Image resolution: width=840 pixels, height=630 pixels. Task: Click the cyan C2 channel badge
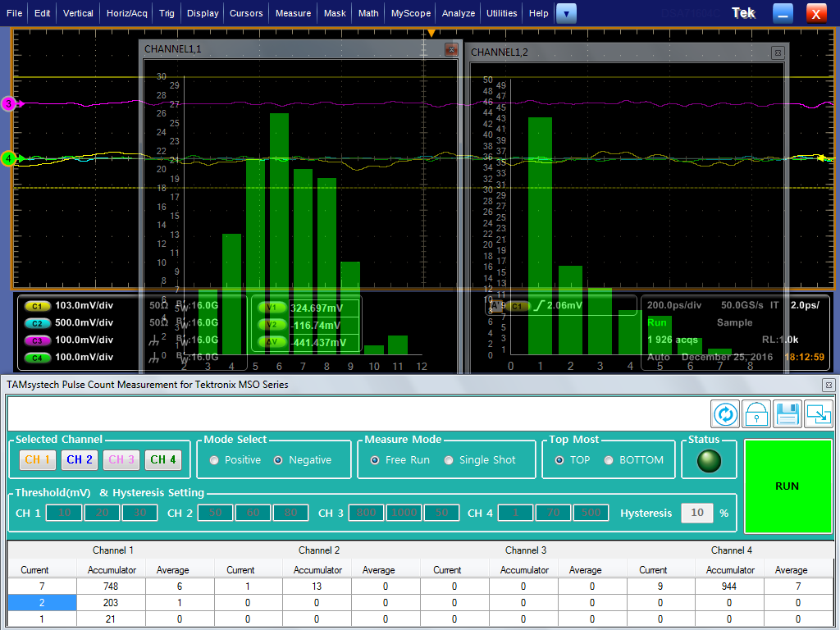tap(37, 323)
